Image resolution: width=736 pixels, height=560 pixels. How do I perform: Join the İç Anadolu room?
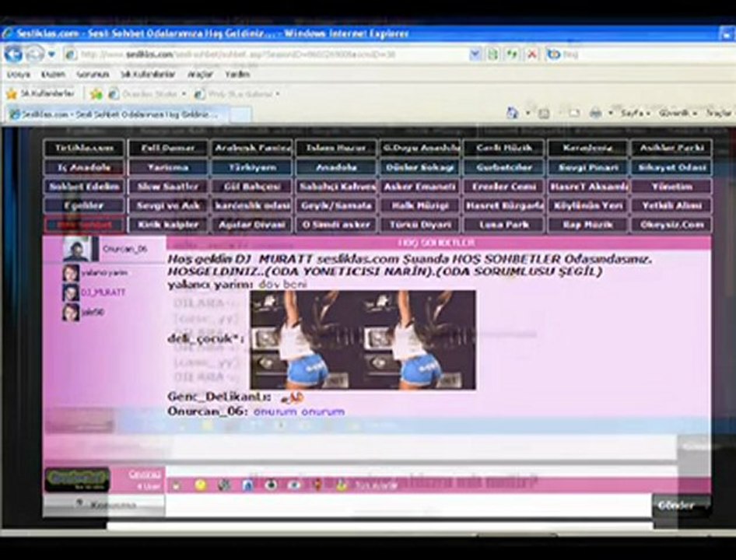[85, 167]
